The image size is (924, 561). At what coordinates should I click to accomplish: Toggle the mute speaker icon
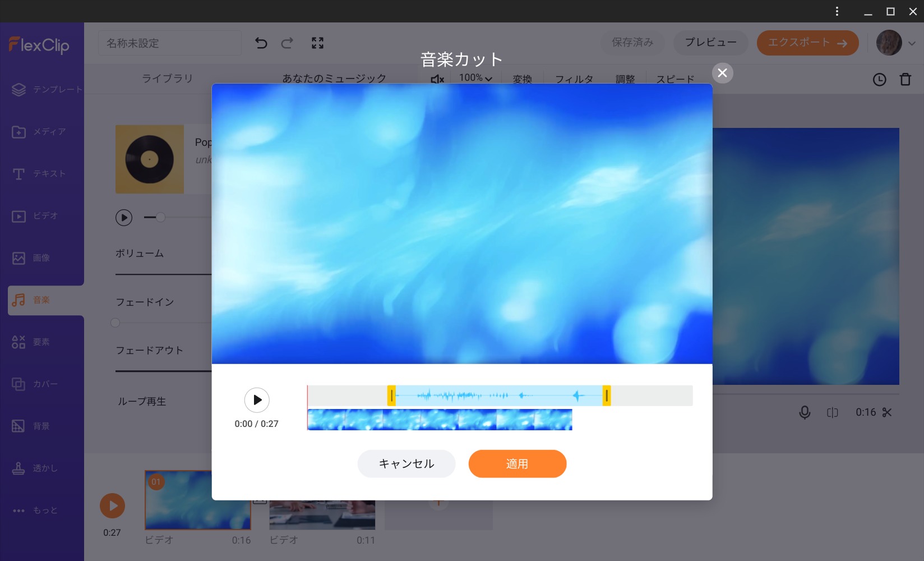[437, 79]
